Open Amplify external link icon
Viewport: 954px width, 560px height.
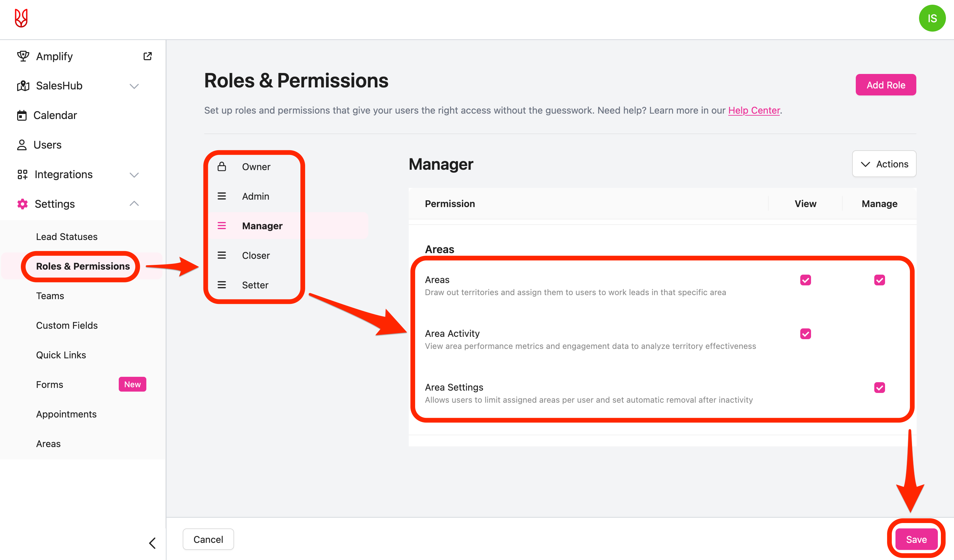[x=148, y=56]
